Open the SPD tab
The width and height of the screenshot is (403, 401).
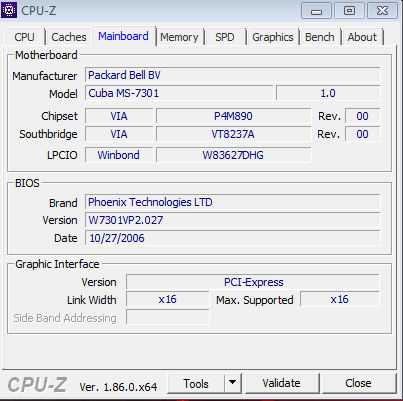(225, 37)
